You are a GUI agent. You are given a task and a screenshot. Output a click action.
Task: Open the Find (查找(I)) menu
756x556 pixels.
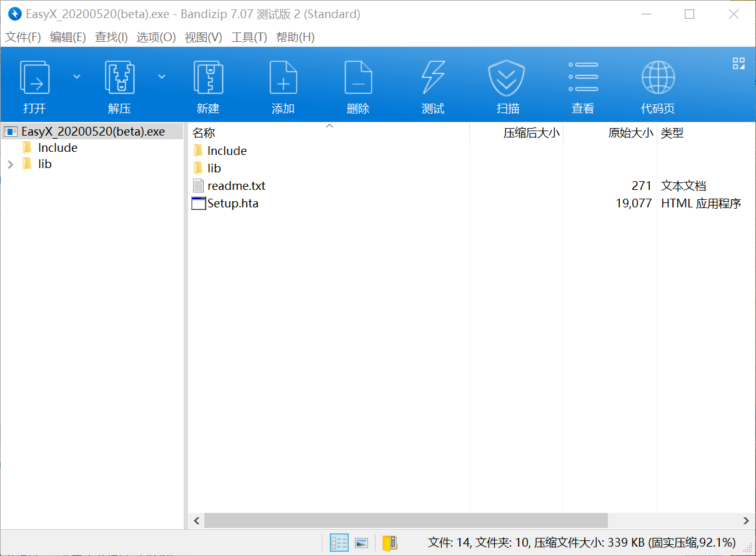coord(111,37)
